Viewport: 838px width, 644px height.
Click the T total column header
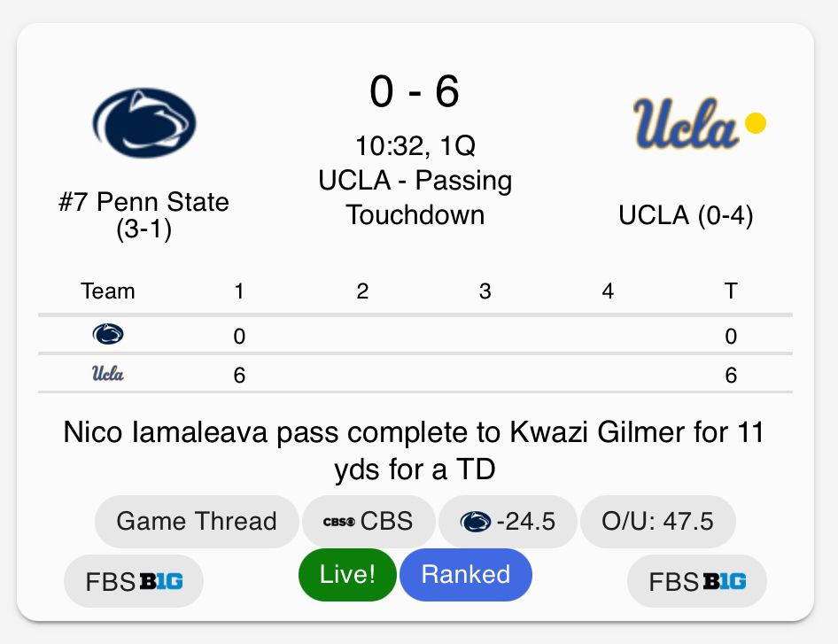coord(730,291)
